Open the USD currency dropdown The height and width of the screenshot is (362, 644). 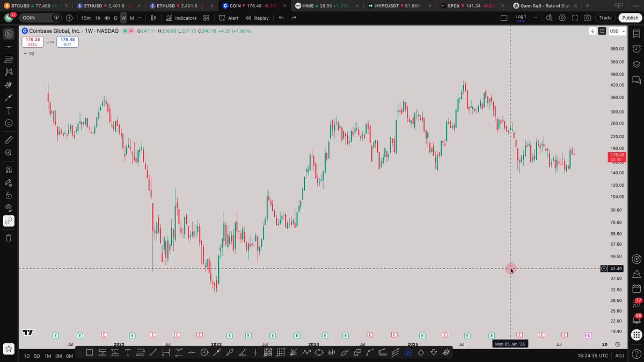point(617,31)
